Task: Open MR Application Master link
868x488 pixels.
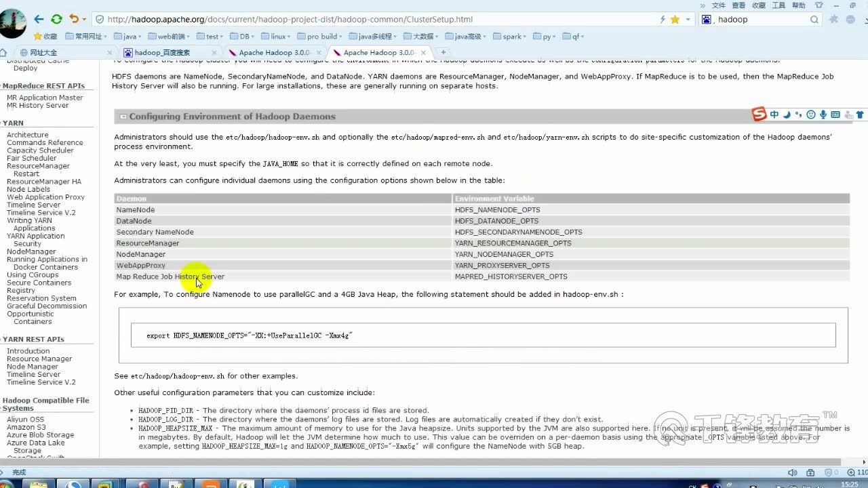Action: (45, 98)
